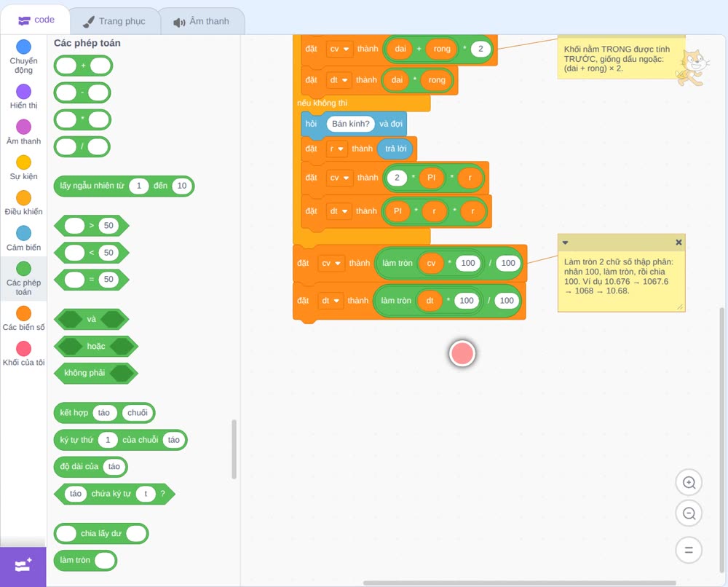Select the purple Âm thanh category circle
Screen dimensions: 728x587
click(24, 126)
